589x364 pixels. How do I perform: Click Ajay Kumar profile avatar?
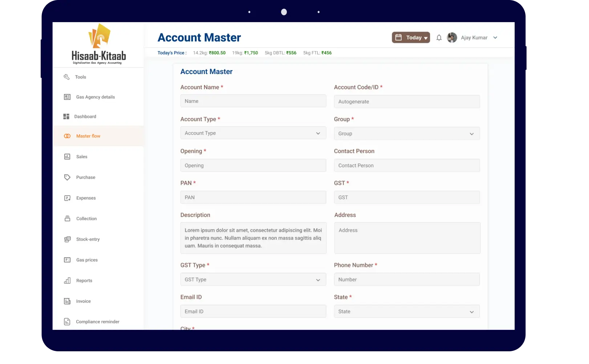pos(452,38)
